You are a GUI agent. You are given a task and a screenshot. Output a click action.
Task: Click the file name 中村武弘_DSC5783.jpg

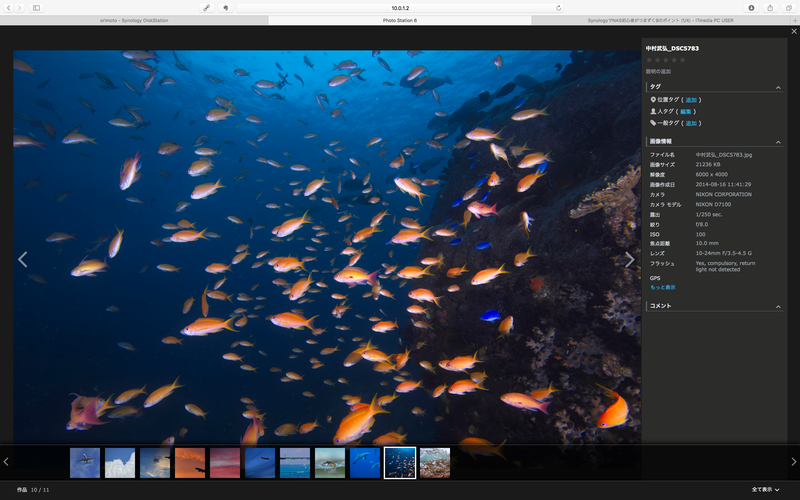pos(723,155)
